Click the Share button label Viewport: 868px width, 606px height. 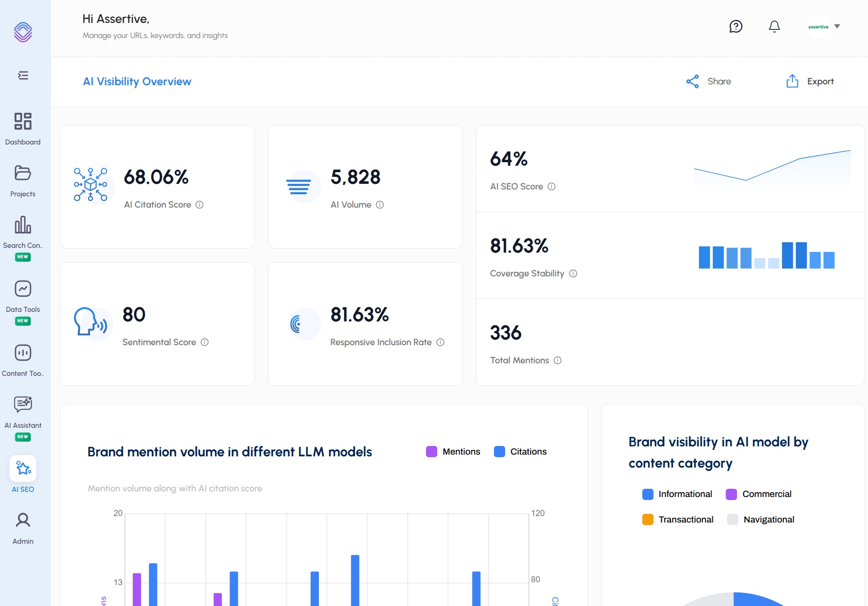point(719,81)
